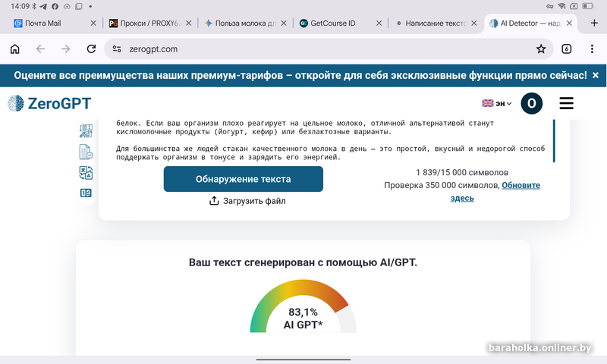Open a new tab with plus button

[x=594, y=24]
